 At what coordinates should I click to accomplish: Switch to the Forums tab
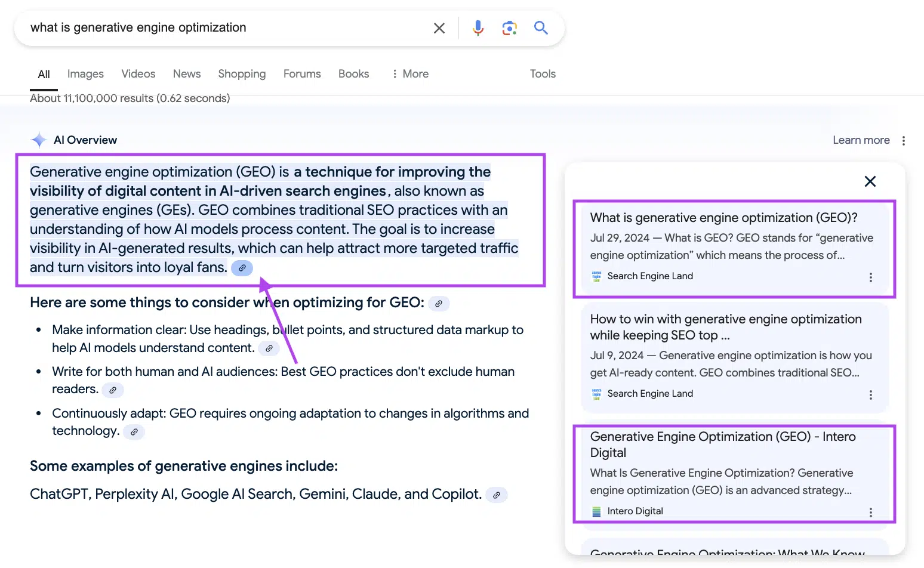click(x=302, y=74)
